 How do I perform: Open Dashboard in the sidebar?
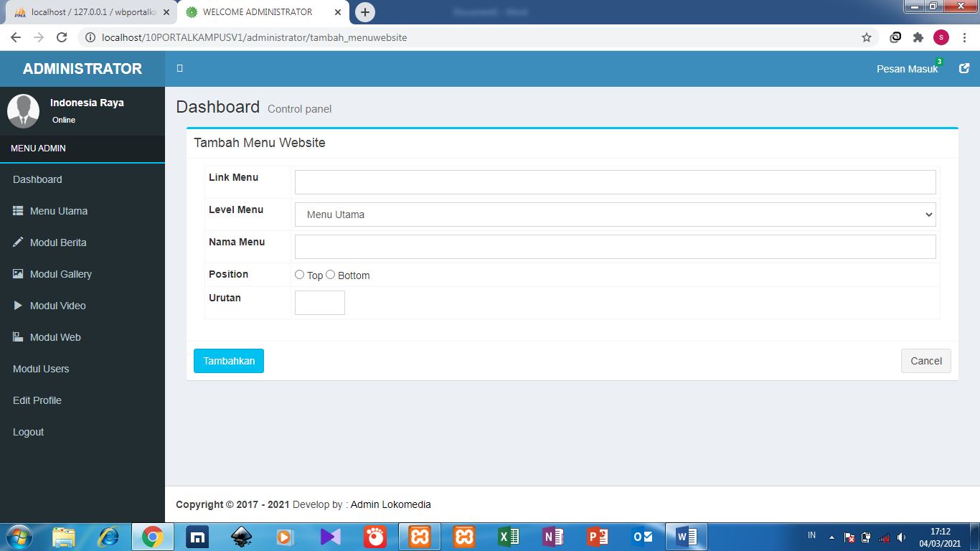(x=37, y=179)
